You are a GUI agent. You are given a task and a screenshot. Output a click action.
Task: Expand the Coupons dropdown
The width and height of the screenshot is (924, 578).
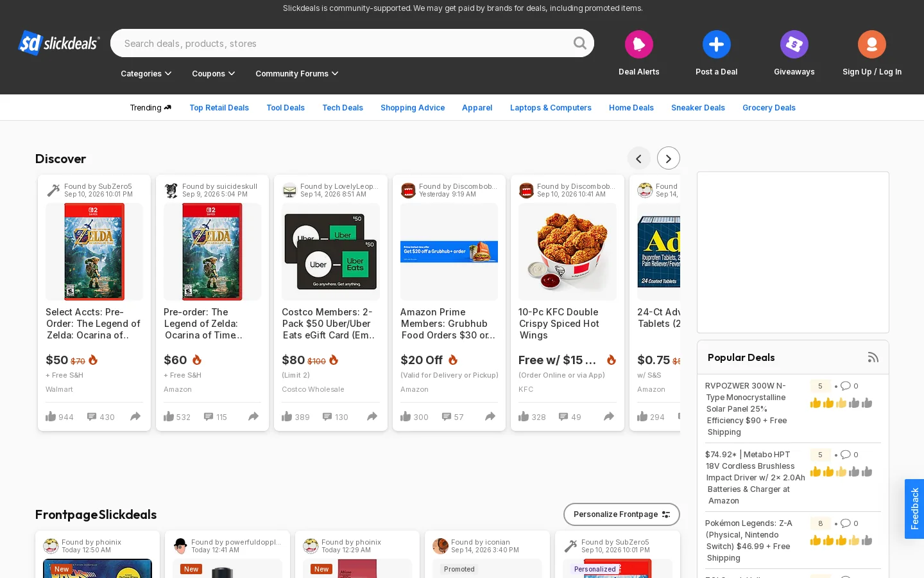click(214, 74)
